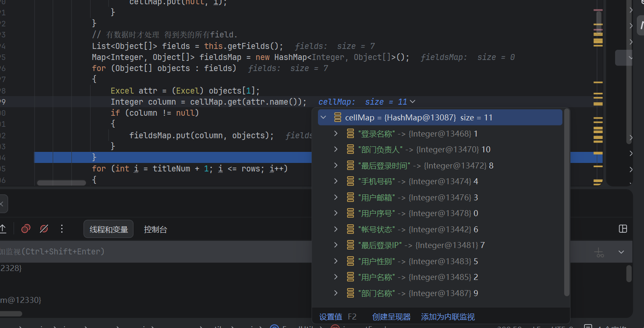Click the entry icon beside "帐号状态"
The image size is (644, 328).
click(x=350, y=229)
